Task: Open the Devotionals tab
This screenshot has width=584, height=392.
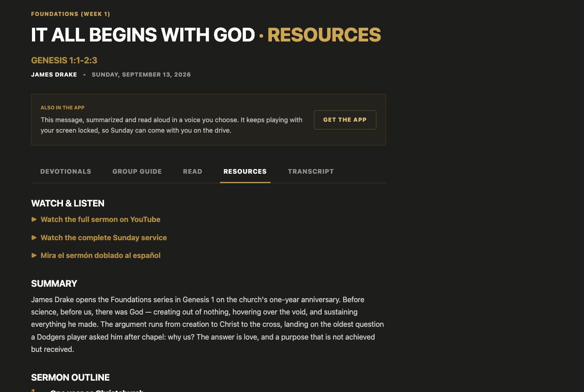Action: pyautogui.click(x=66, y=171)
